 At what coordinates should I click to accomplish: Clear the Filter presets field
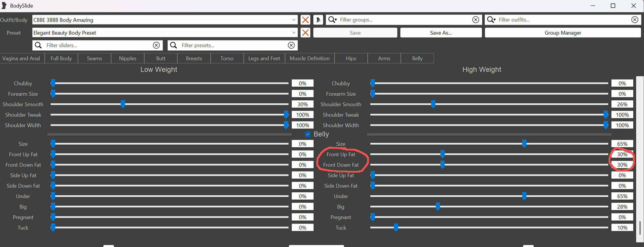291,45
